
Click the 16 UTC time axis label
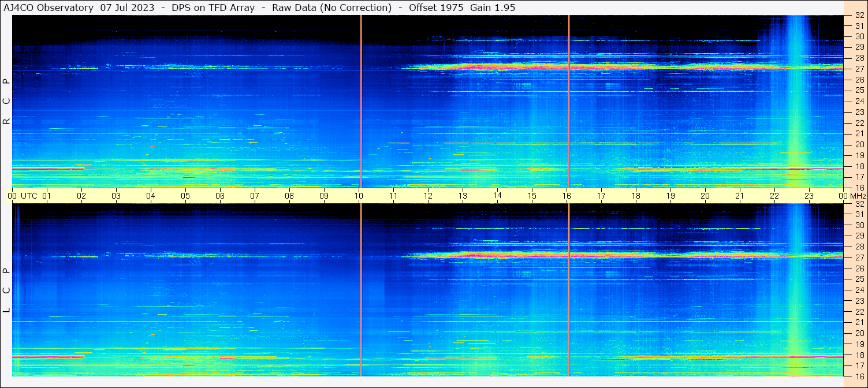[x=567, y=196]
